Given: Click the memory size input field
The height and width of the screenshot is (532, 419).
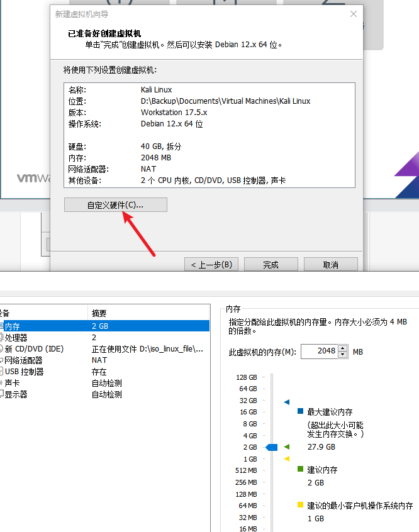Looking at the screenshot, I should tap(319, 352).
